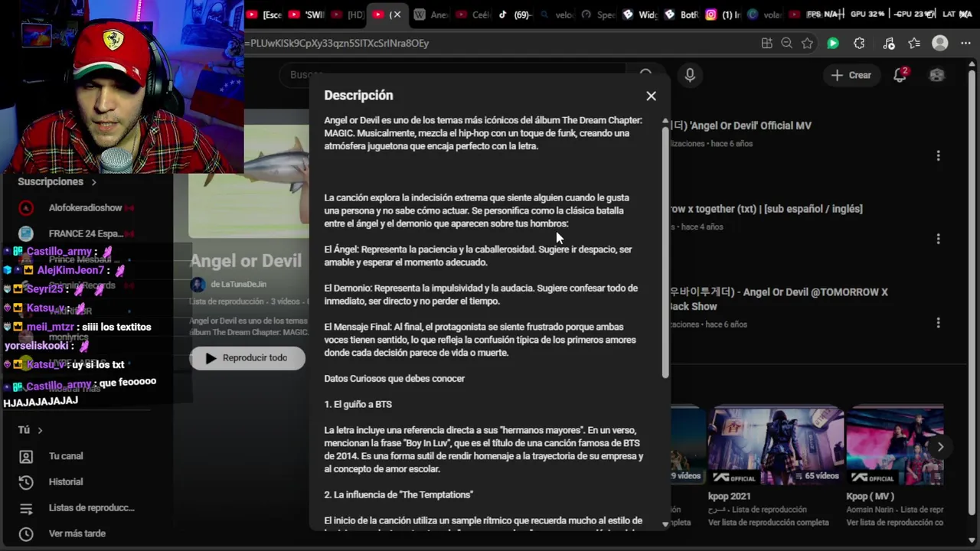Click Alofokeradioshow channel avatar icon
The image size is (980, 551).
point(26,208)
